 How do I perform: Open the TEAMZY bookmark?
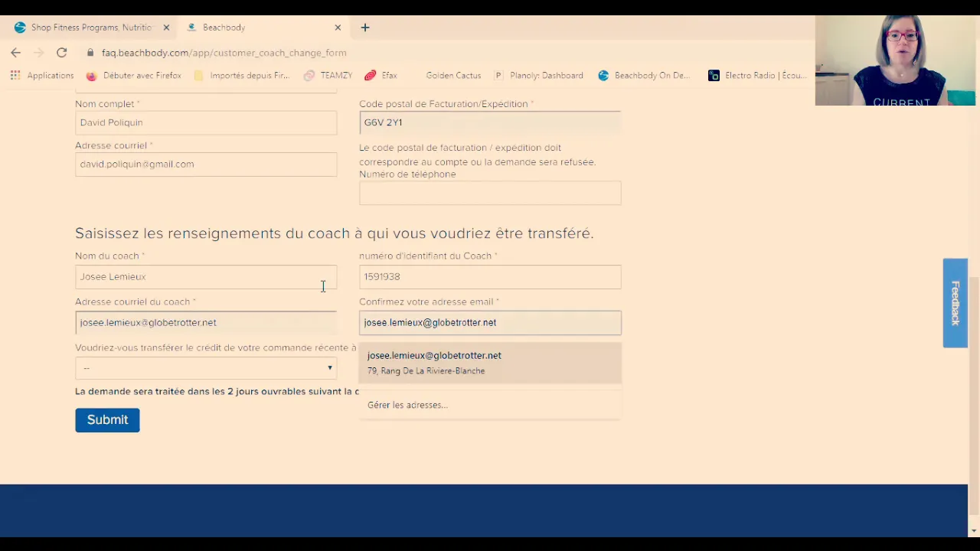pyautogui.click(x=328, y=75)
